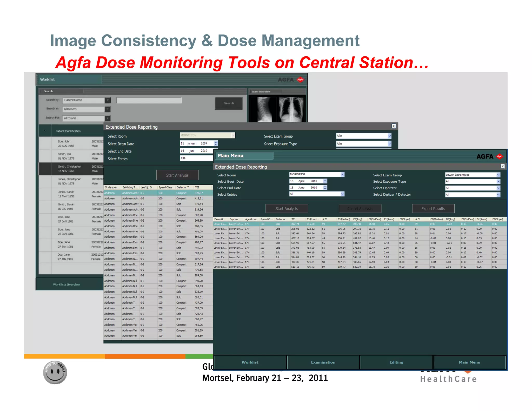Image resolution: width=532 pixels, height=411 pixels.
Task: Select patient Doe, John in Worklist
Action: (x=71, y=144)
